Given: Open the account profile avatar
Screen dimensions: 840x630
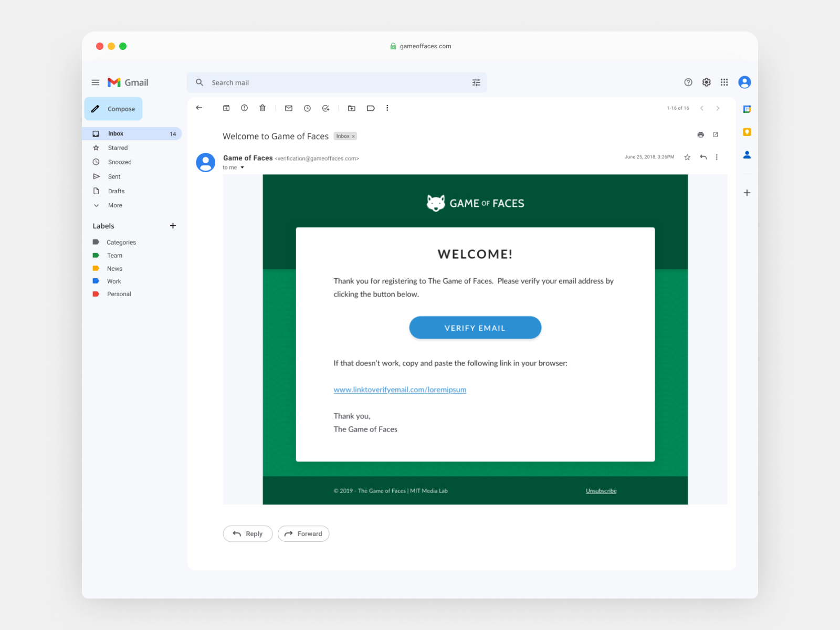Looking at the screenshot, I should click(744, 82).
